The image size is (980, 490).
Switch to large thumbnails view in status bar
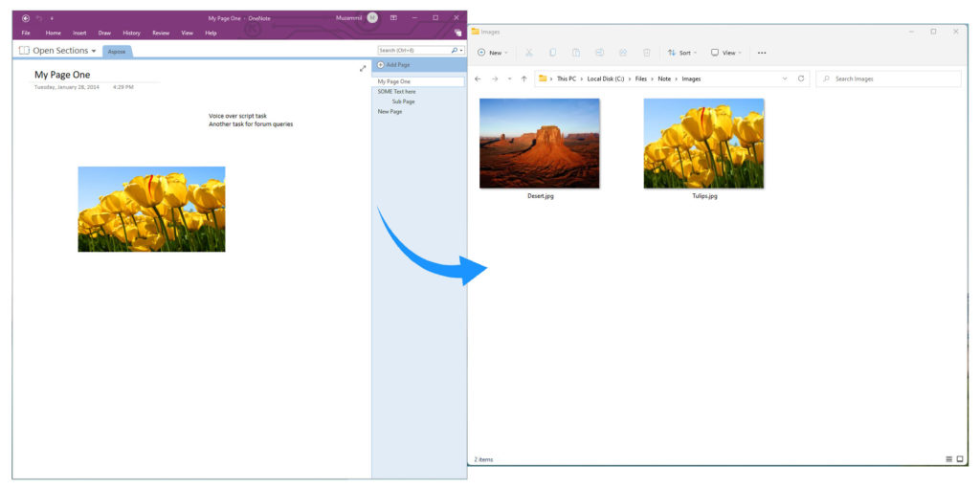click(x=960, y=459)
